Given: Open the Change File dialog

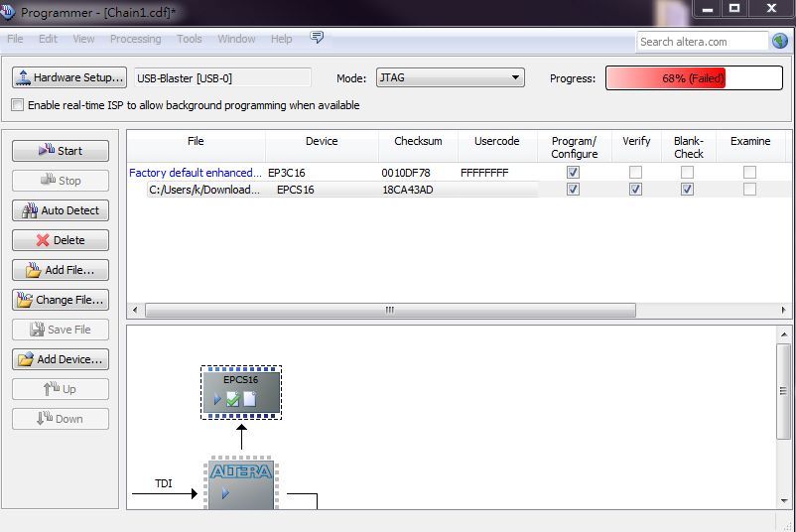Looking at the screenshot, I should pos(61,300).
